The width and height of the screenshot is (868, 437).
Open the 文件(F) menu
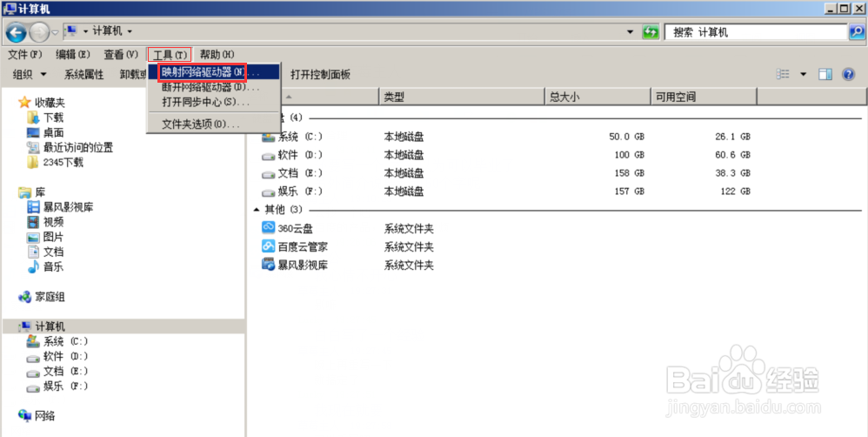25,54
